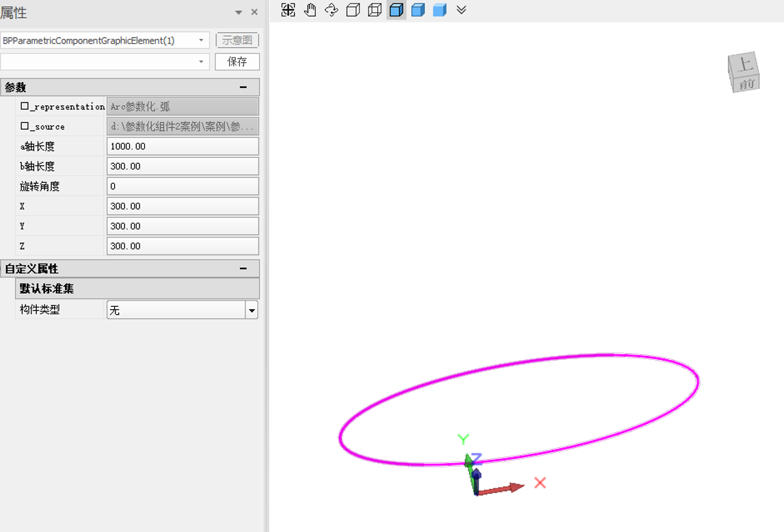Select the 构件类型 label
This screenshot has width=784, height=532.
40,310
